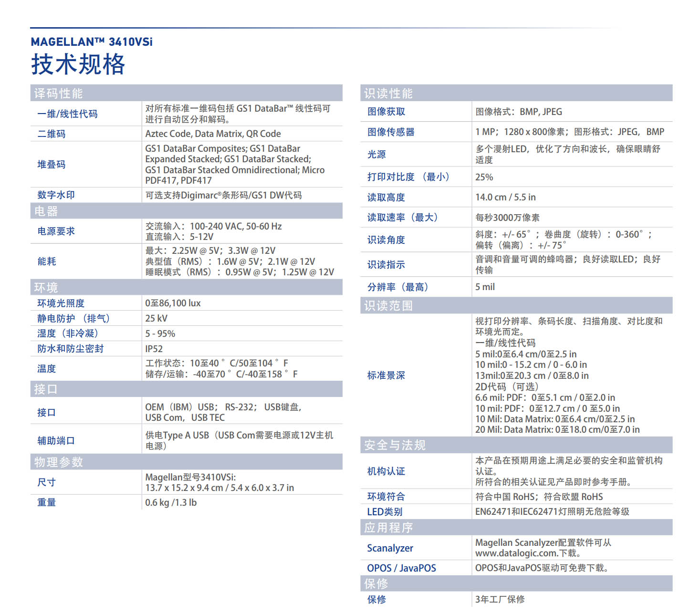
Task: Select the large '技术规格' page heading
Action: coord(78,64)
